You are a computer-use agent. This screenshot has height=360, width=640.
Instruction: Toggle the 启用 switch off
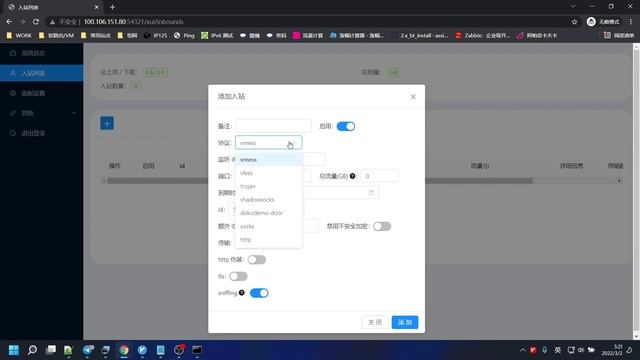coord(346,126)
